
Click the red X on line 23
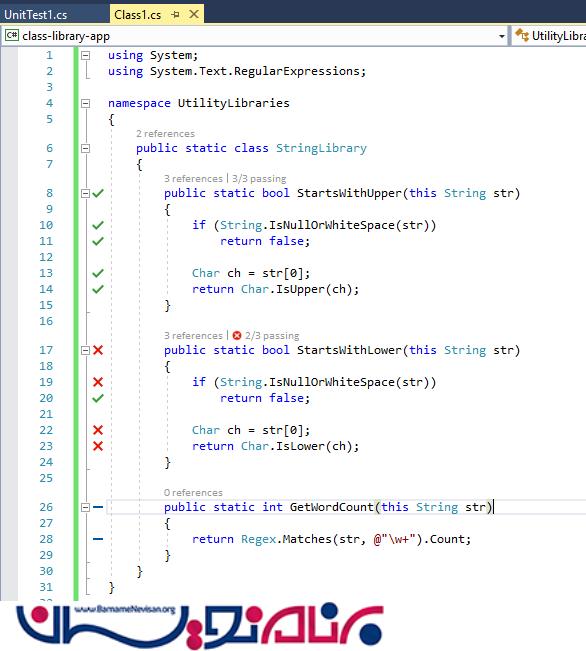coord(98,446)
